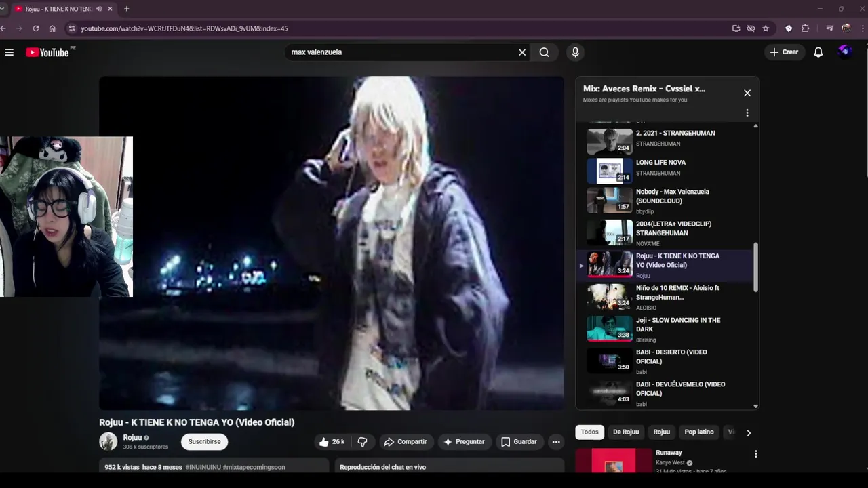Play BABI - DESIERTO from playlist
The height and width of the screenshot is (488, 868).
click(665, 362)
